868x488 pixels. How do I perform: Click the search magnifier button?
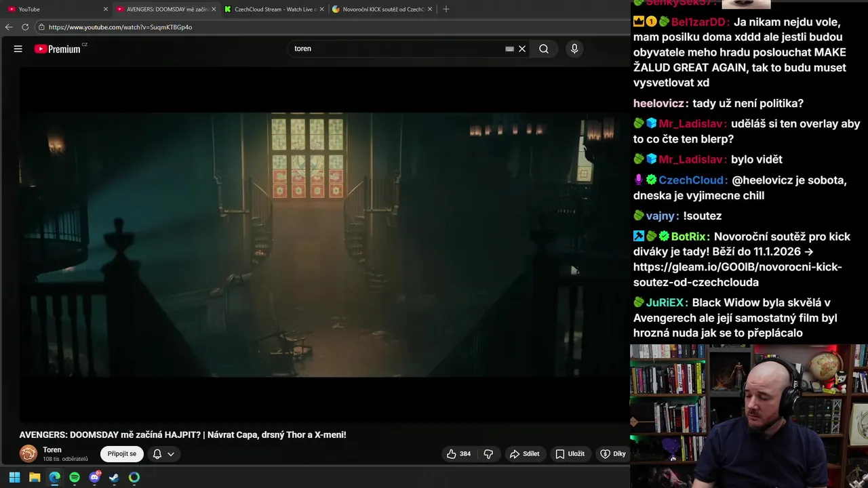544,49
